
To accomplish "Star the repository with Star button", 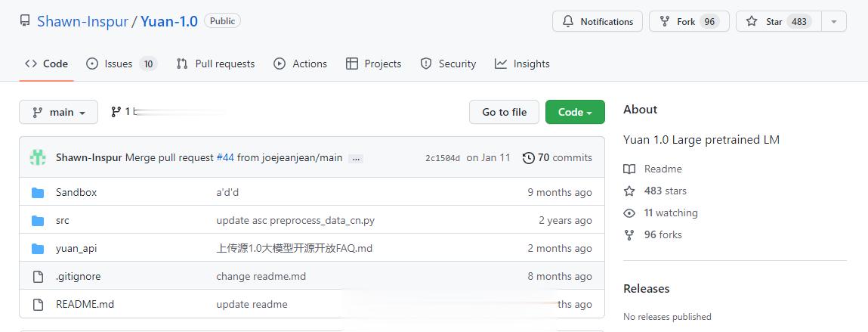I will (x=778, y=22).
